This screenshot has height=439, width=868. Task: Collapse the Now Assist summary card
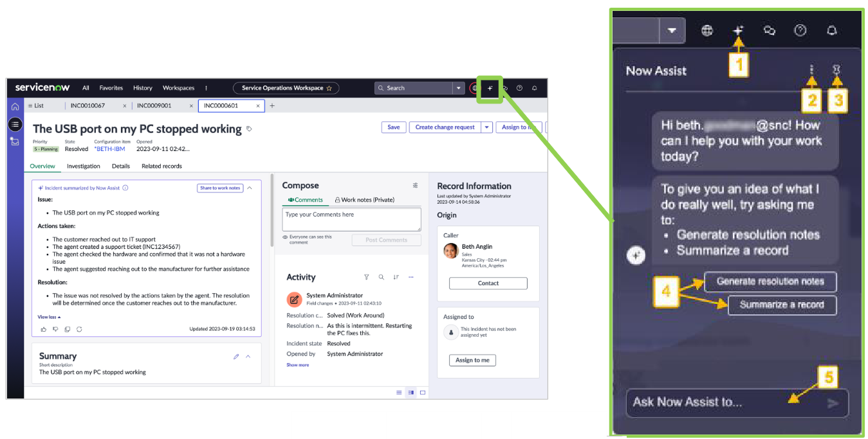pos(250,188)
